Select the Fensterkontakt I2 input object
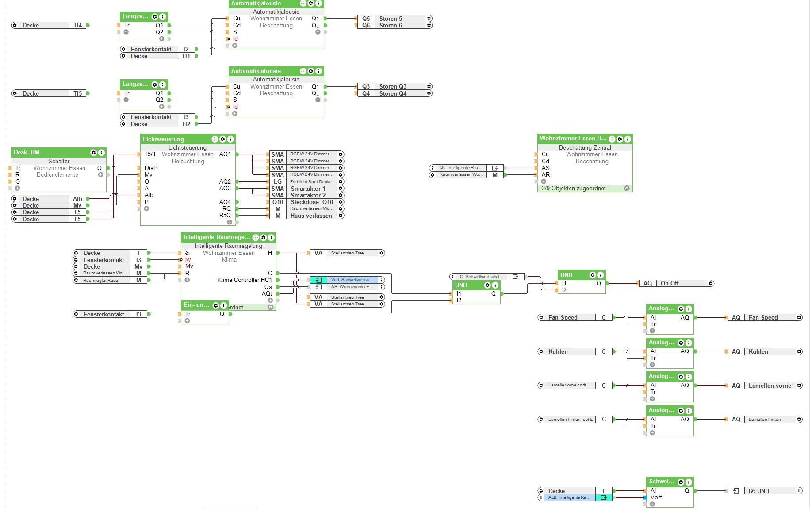Image resolution: width=812 pixels, height=509 pixels. [157, 49]
